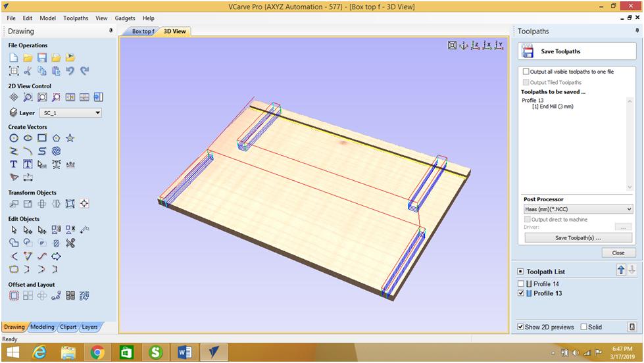
Task: Pin the Drawing panel
Action: coord(111,31)
